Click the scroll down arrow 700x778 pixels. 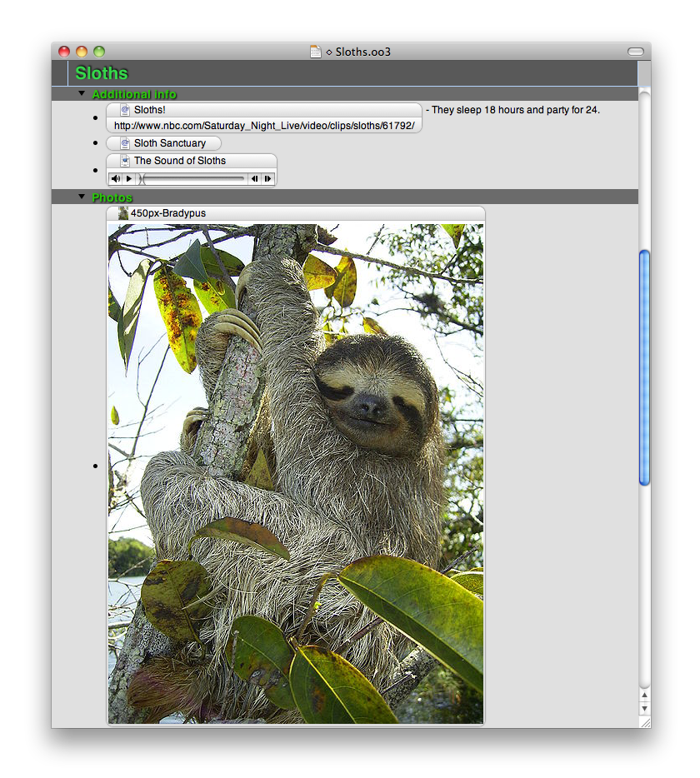point(643,708)
